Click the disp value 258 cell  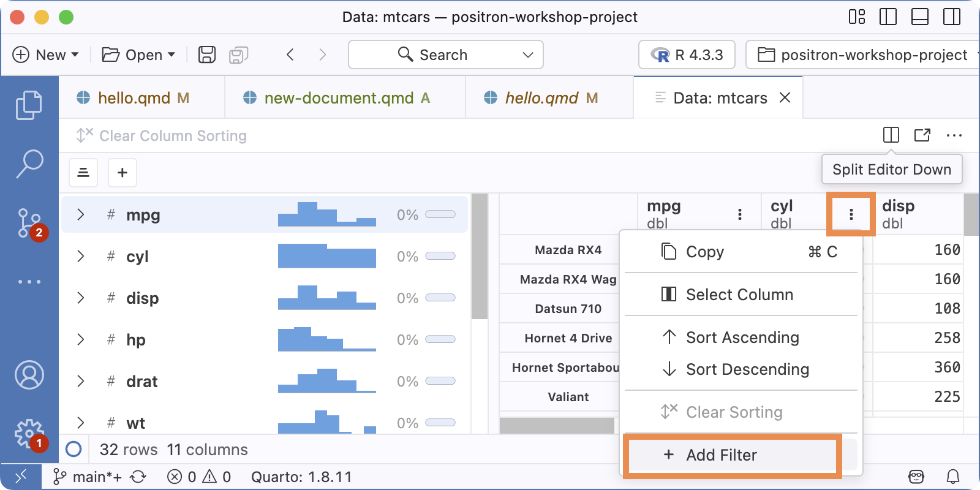coord(918,338)
